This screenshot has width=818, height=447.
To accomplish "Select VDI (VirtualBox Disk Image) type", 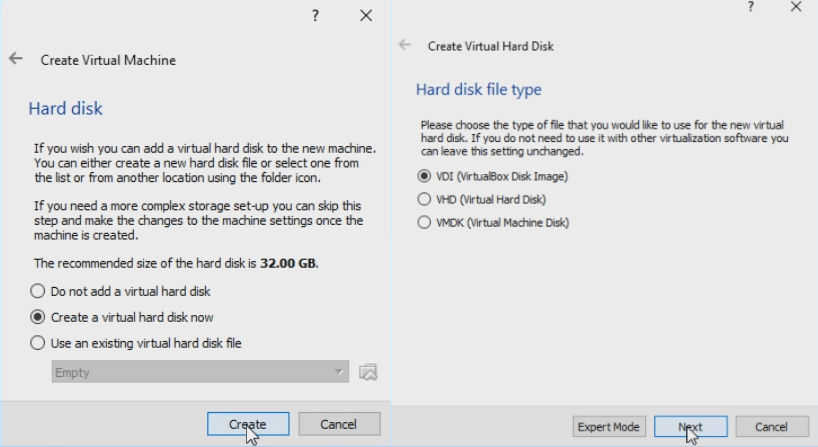I will tap(424, 176).
